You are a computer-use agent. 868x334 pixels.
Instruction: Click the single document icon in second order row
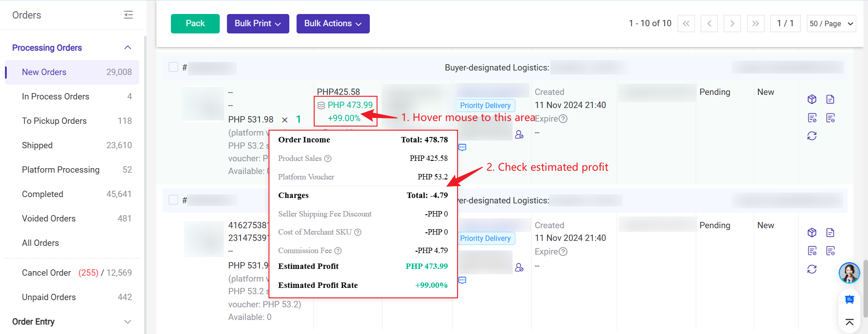point(830,233)
